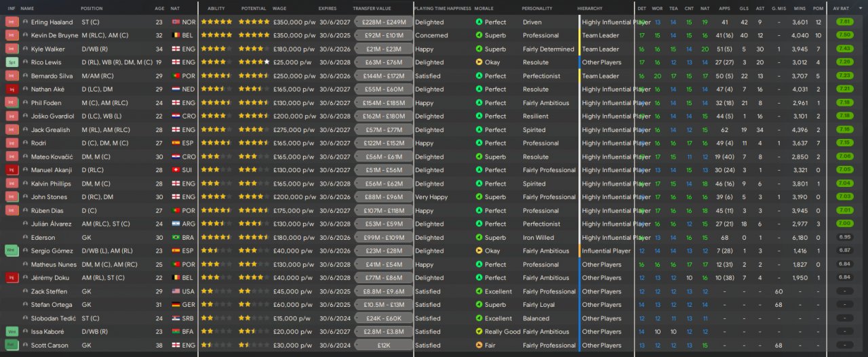
Task: Sort by the PERSONALITY column header
Action: pyautogui.click(x=537, y=8)
